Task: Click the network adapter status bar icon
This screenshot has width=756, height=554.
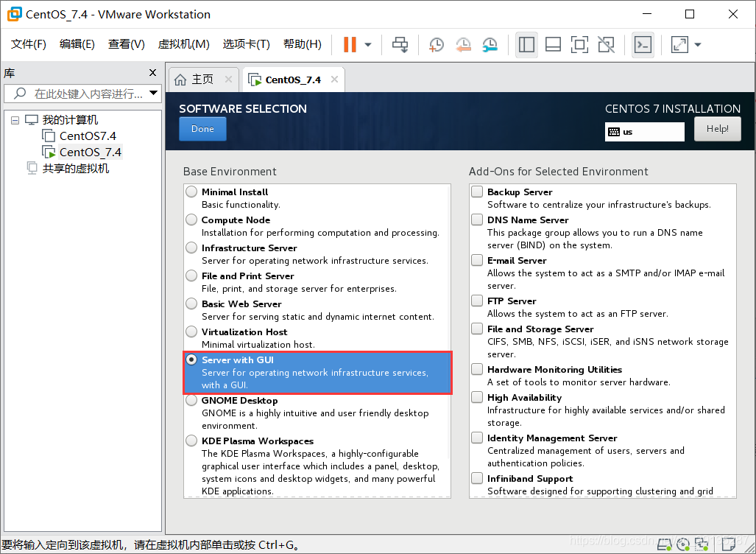Action: pos(702,544)
